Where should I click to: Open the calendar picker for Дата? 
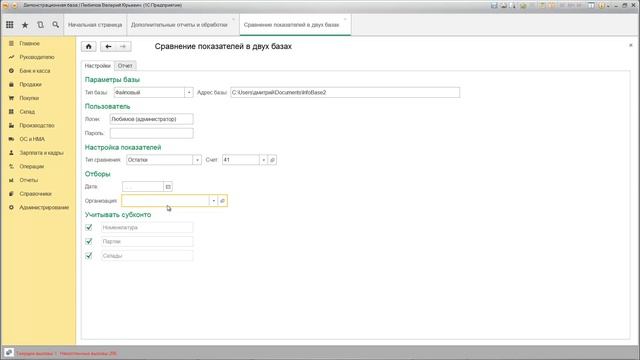click(168, 187)
